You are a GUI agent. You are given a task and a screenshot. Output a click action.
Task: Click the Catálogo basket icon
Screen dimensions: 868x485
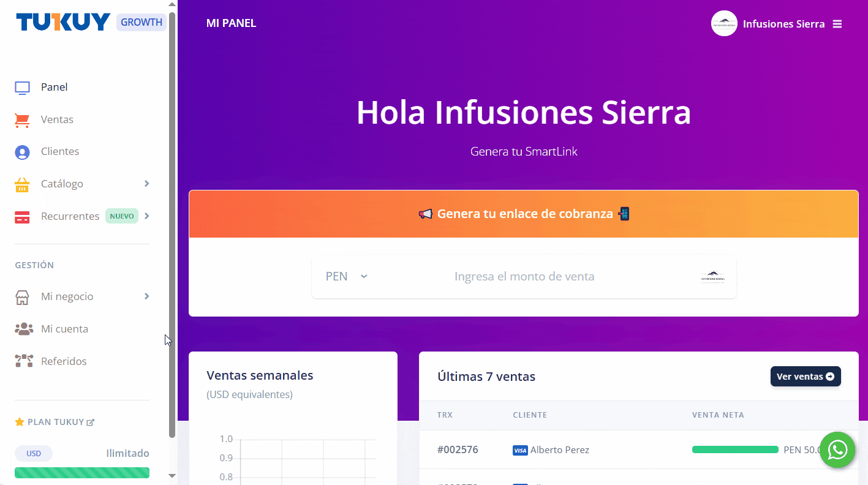coord(22,185)
